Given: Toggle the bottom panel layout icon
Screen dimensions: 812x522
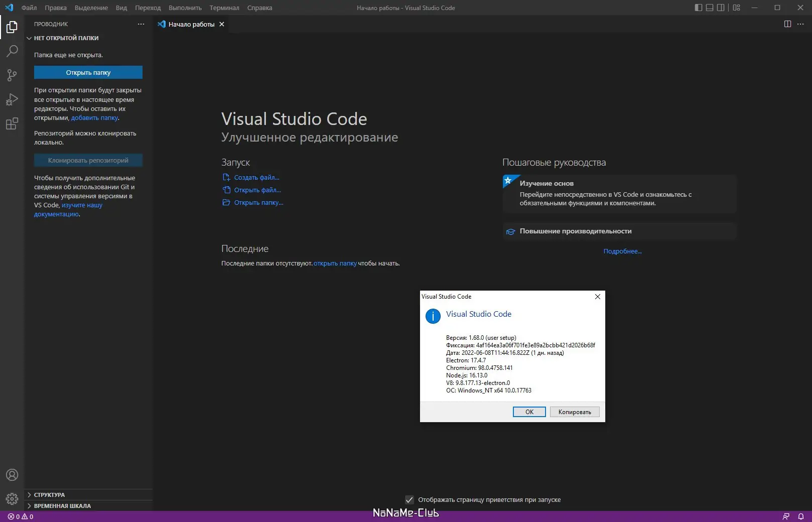Looking at the screenshot, I should click(710, 8).
